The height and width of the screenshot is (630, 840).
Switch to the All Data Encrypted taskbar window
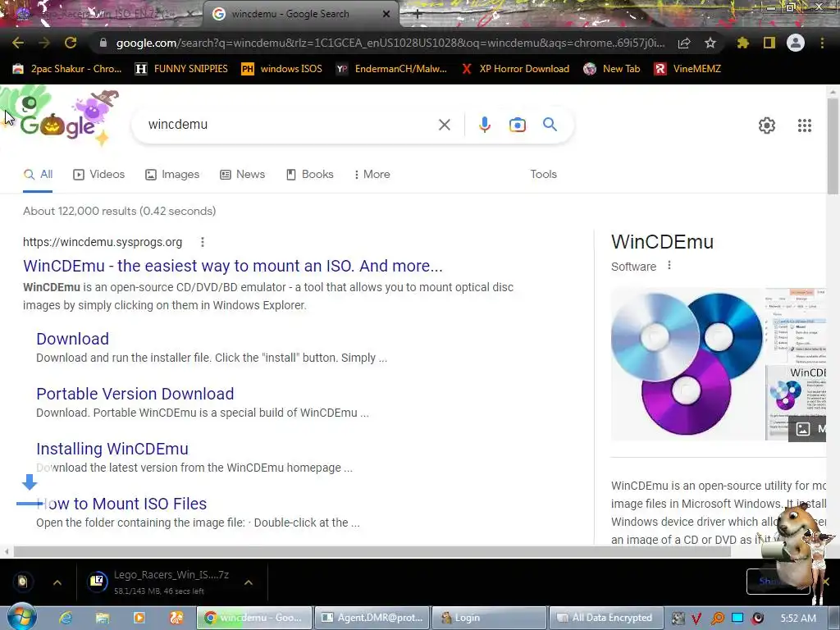coord(606,618)
